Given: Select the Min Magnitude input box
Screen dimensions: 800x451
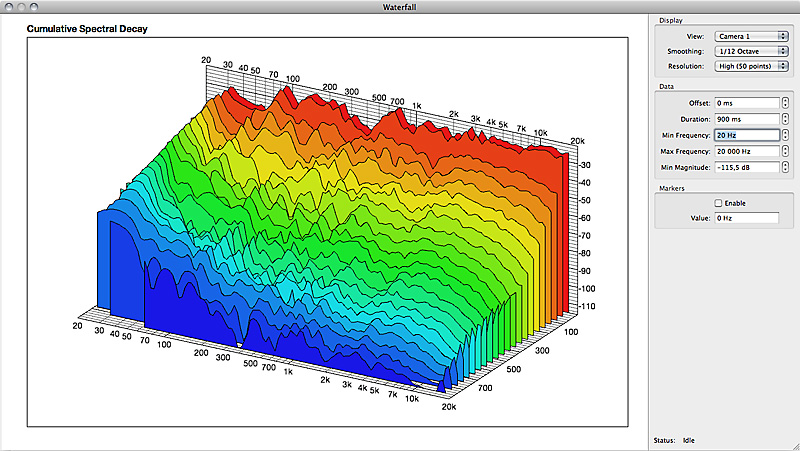Looking at the screenshot, I should tap(746, 167).
